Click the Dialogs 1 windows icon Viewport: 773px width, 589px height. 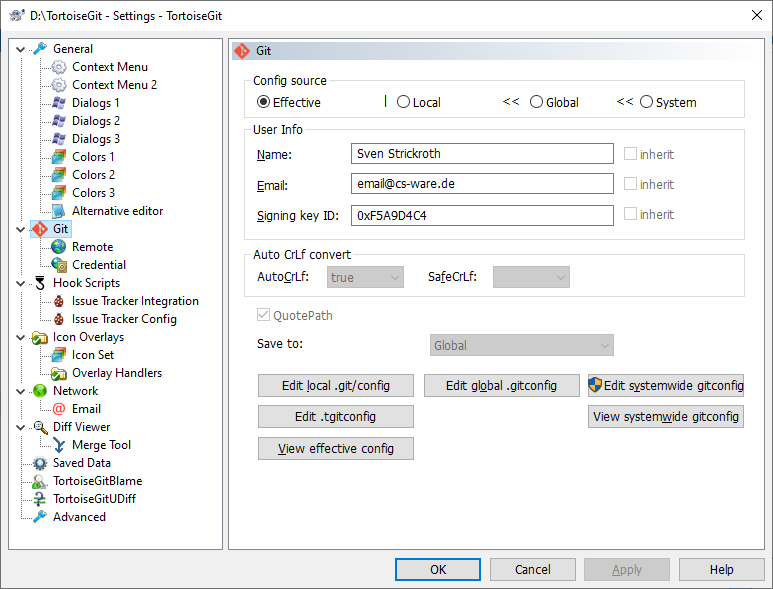pos(59,103)
